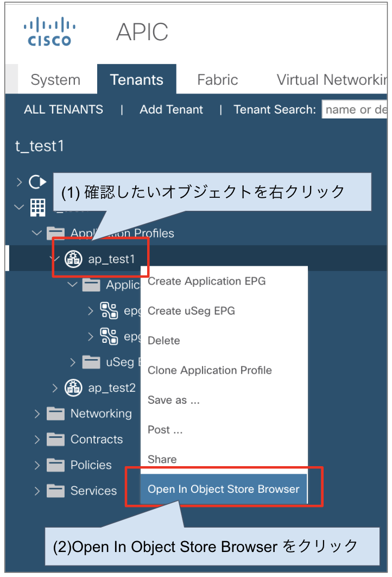The image size is (392, 577).
Task: Click the APIC title text
Action: (142, 32)
